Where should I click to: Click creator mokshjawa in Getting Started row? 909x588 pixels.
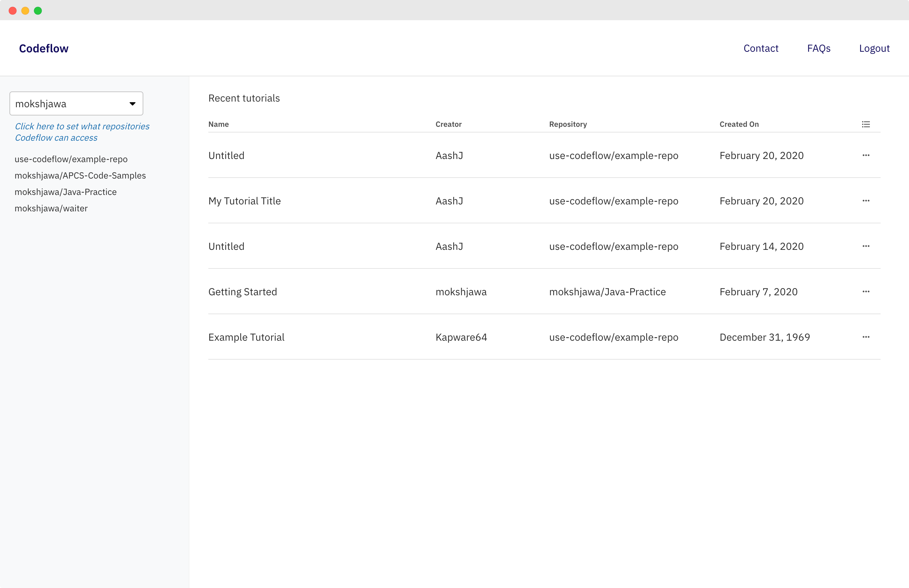point(461,292)
